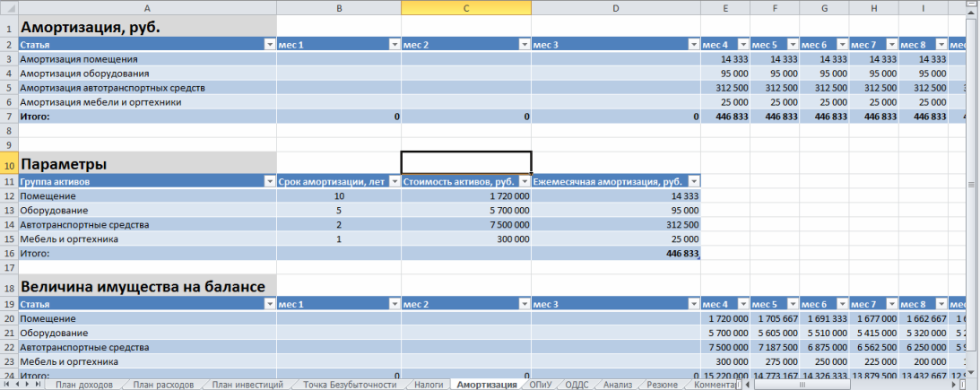Click the previous sheet navigation arrow
Screen dimensions: 980x390
pos(18,384)
